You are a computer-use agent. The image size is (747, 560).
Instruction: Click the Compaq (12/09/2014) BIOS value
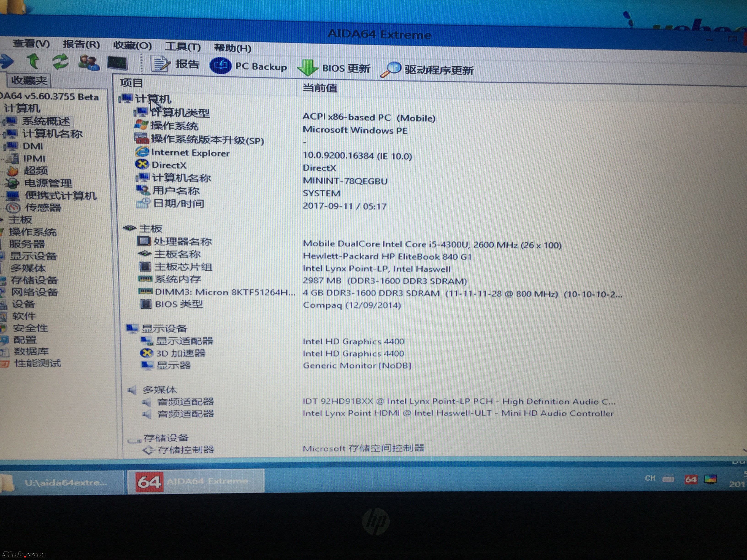352,305
